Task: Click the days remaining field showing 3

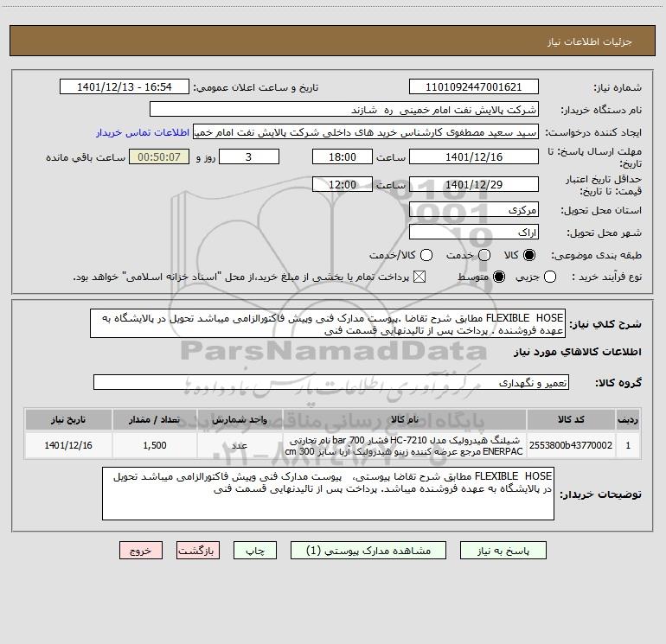Action: point(249,157)
